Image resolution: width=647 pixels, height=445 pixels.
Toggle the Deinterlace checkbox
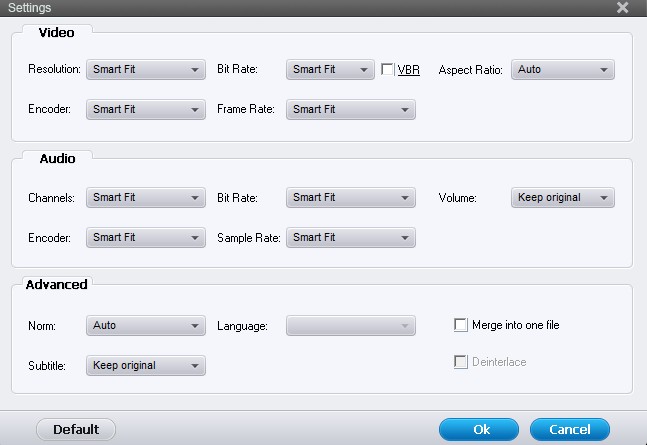pos(461,362)
